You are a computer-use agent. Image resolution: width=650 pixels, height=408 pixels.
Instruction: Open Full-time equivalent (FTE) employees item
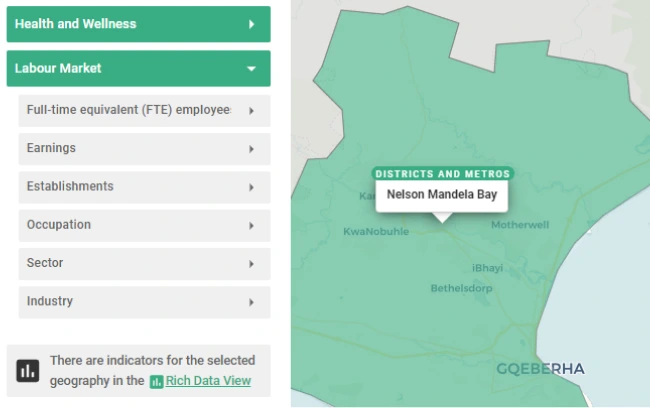coord(144,111)
